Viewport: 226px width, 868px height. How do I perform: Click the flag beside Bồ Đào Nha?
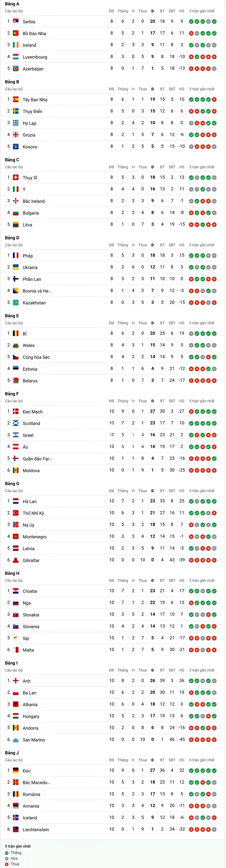[15, 33]
